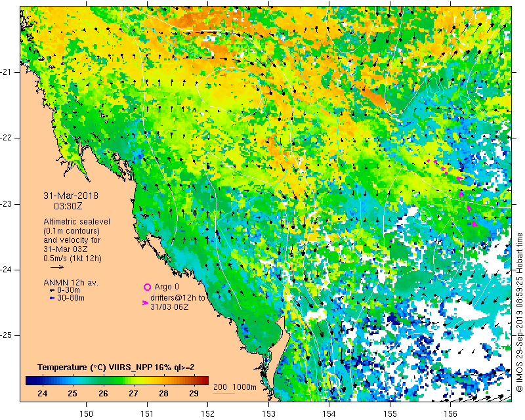Viewport: 525px width, 420px height.
Task: Click the 'ANMN 12h av.' label
Action: click(71, 283)
